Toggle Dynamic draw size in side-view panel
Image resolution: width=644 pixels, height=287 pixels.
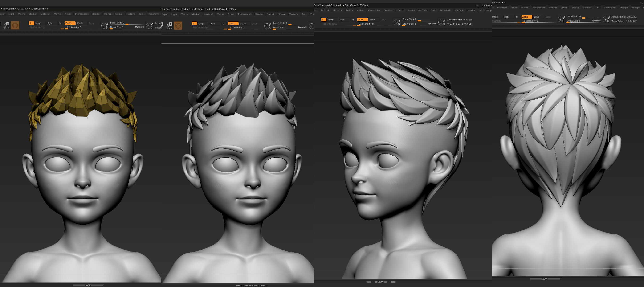(x=432, y=23)
